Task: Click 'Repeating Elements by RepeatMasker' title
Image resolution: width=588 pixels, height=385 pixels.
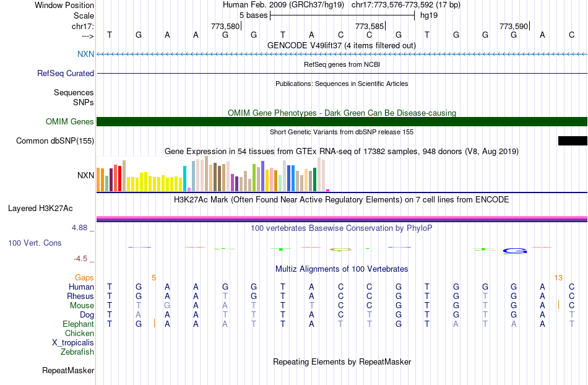Action: pos(342,361)
